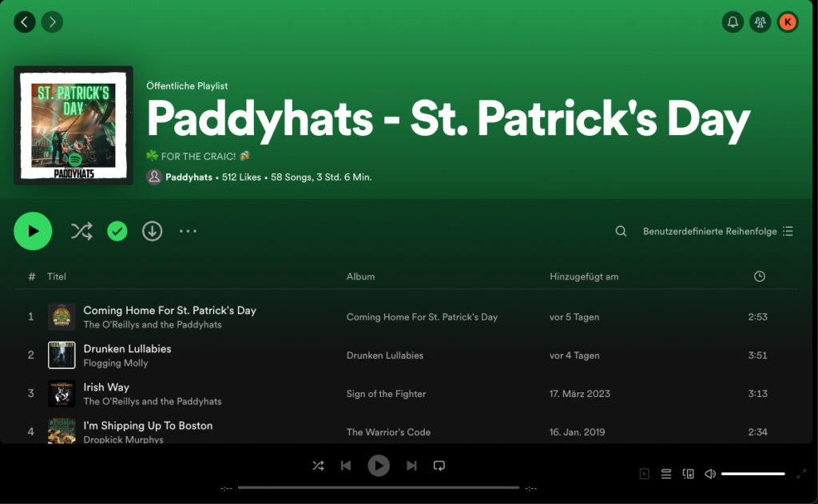This screenshot has height=504, width=818.
Task: Click the playback progress bar
Action: click(x=379, y=488)
